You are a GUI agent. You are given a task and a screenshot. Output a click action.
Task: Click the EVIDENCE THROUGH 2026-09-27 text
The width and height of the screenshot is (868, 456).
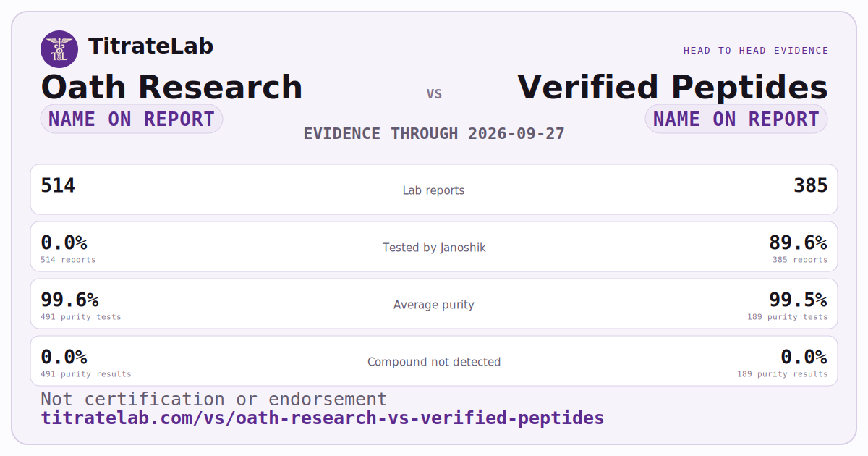pos(434,134)
